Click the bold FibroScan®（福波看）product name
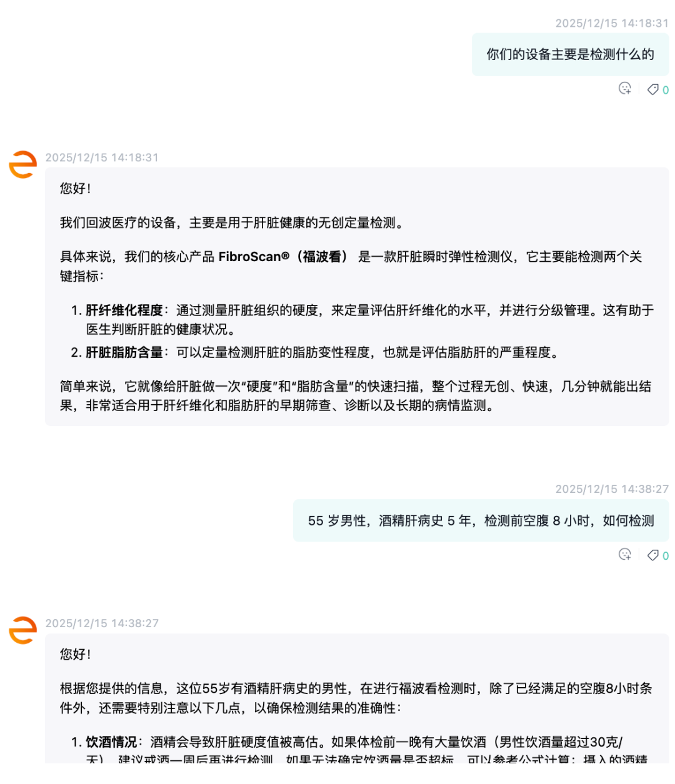This screenshot has height=784, width=675. point(283,257)
